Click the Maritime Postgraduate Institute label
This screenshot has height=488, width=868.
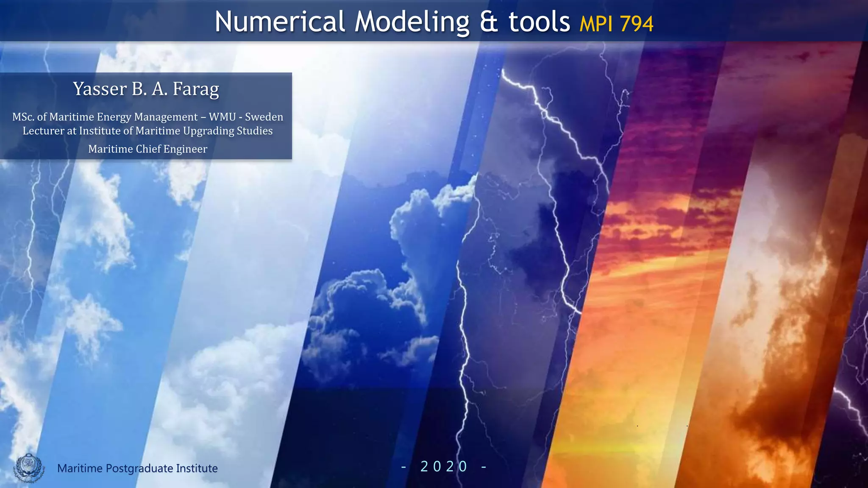point(137,468)
